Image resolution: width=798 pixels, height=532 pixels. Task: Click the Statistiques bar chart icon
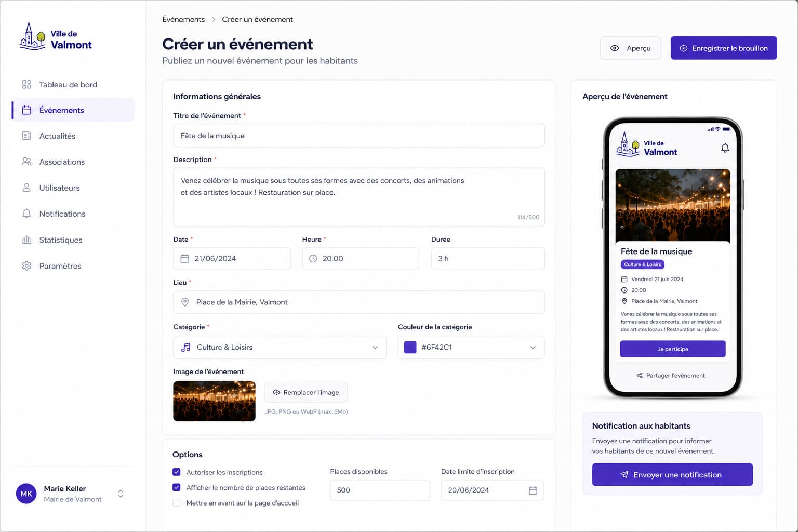[x=26, y=240]
